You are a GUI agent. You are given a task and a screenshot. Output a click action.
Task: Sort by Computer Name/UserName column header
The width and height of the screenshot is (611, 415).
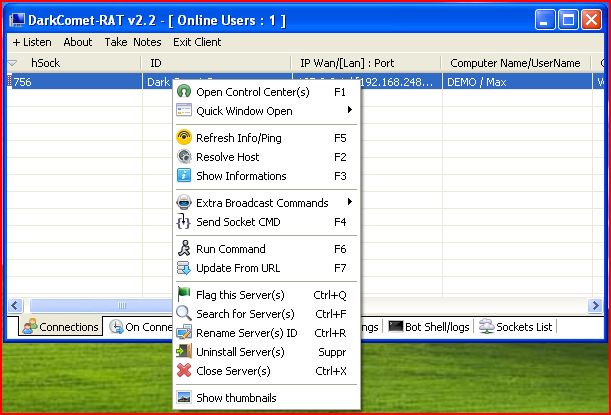[x=516, y=63]
